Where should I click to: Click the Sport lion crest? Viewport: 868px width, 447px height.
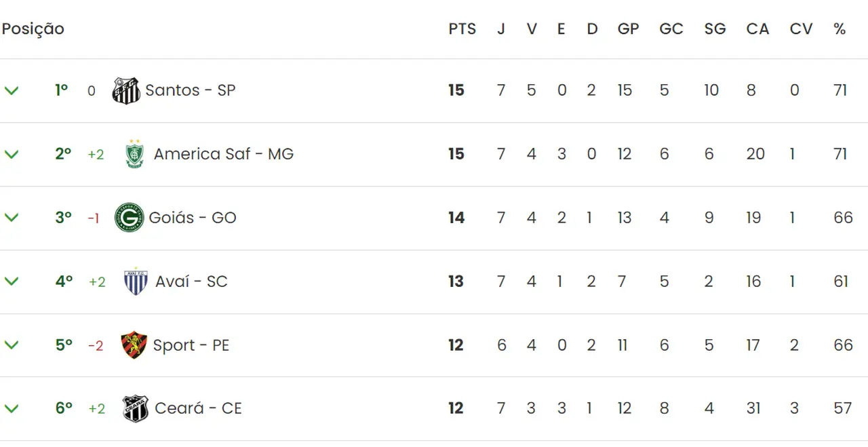coord(134,345)
